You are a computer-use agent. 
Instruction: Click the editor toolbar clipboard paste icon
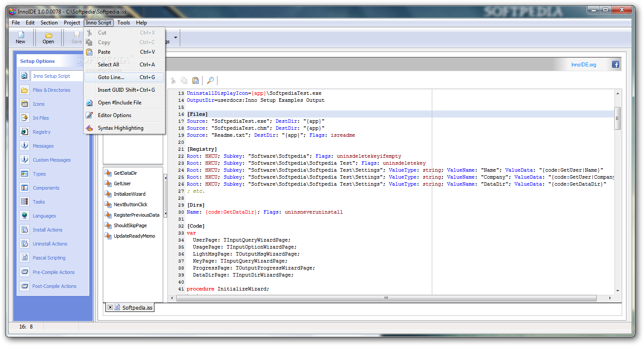pyautogui.click(x=196, y=80)
